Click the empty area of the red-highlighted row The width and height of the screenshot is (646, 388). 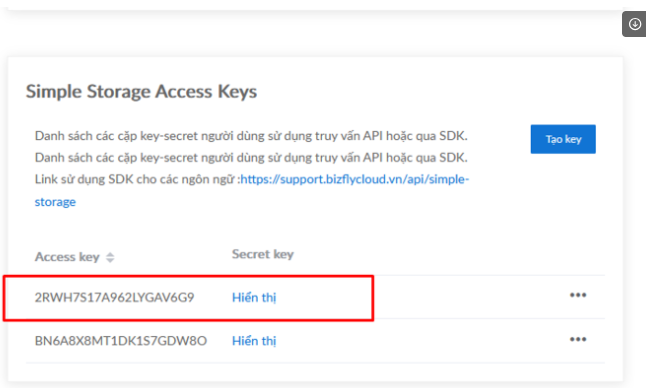coord(420,297)
